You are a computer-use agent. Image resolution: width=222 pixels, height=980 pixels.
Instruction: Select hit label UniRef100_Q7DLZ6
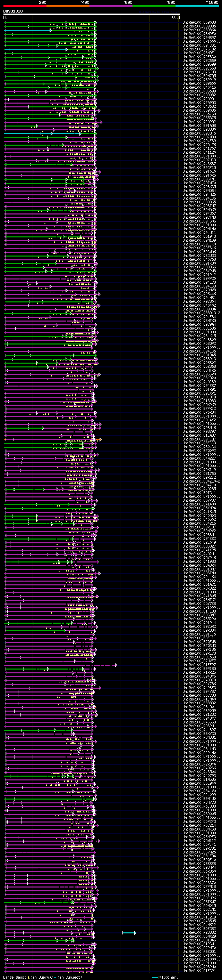tap(199, 145)
